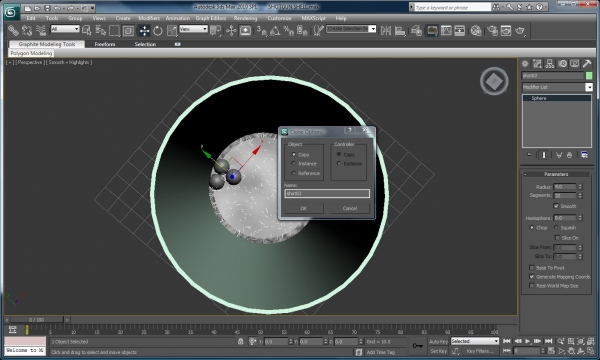Enable Real-World Map Size checkbox
Viewport: 600px width, 360px height.
(x=532, y=286)
